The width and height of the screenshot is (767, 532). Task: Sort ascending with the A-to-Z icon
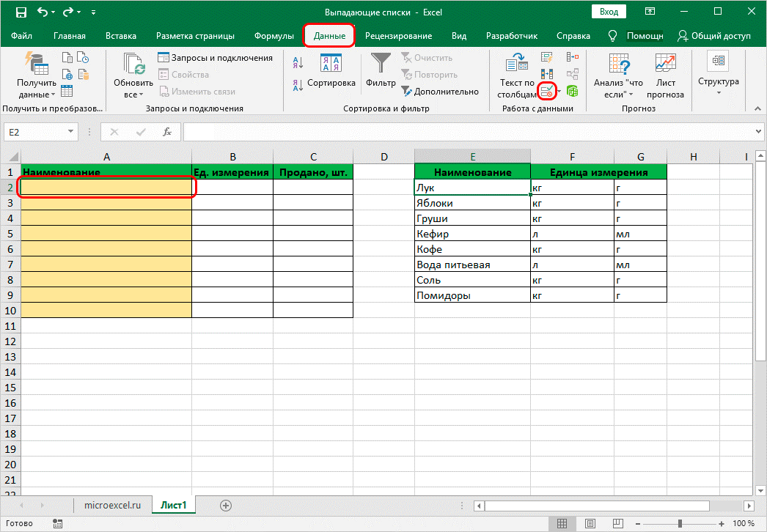(298, 62)
